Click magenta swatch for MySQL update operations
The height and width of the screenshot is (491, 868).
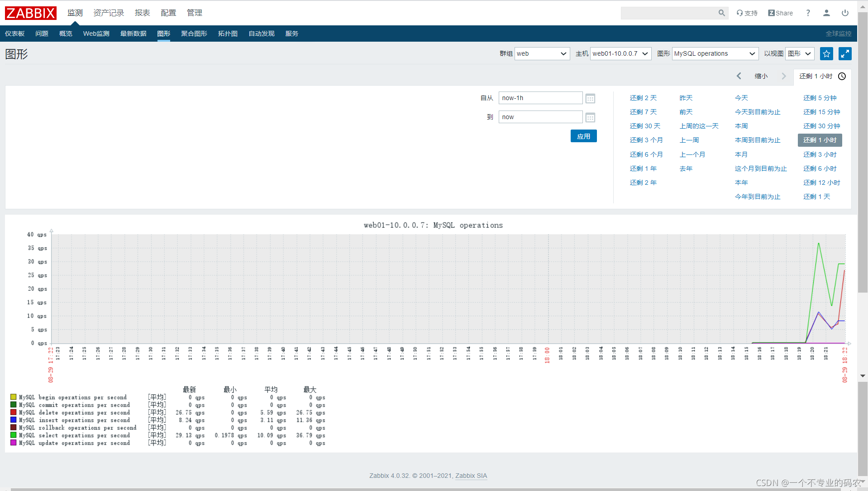pyautogui.click(x=14, y=443)
